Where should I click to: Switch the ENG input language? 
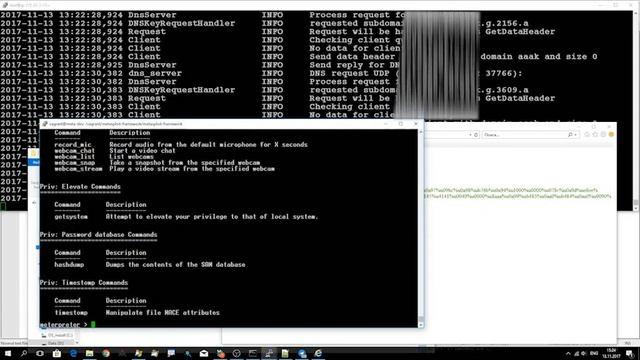click(x=594, y=353)
